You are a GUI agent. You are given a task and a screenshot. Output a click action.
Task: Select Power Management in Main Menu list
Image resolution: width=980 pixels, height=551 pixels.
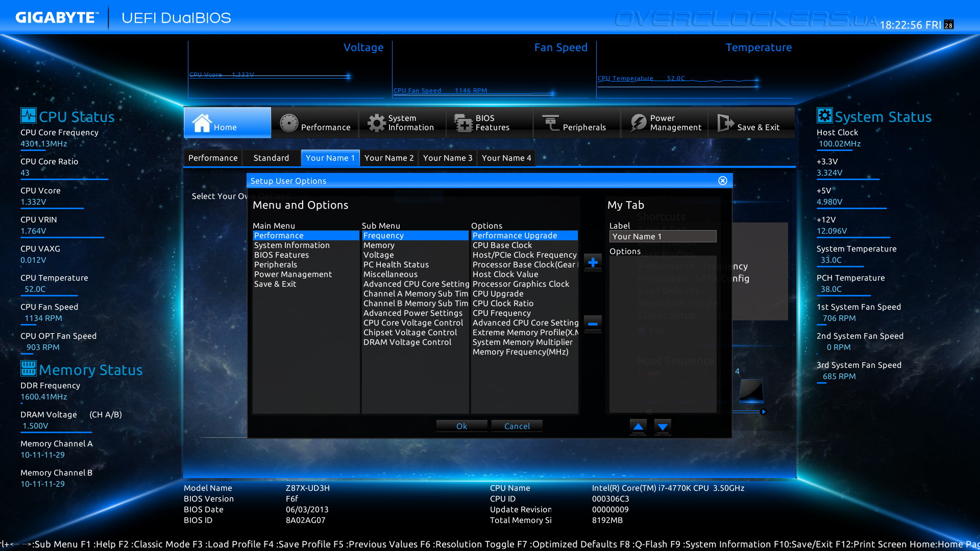click(x=306, y=274)
